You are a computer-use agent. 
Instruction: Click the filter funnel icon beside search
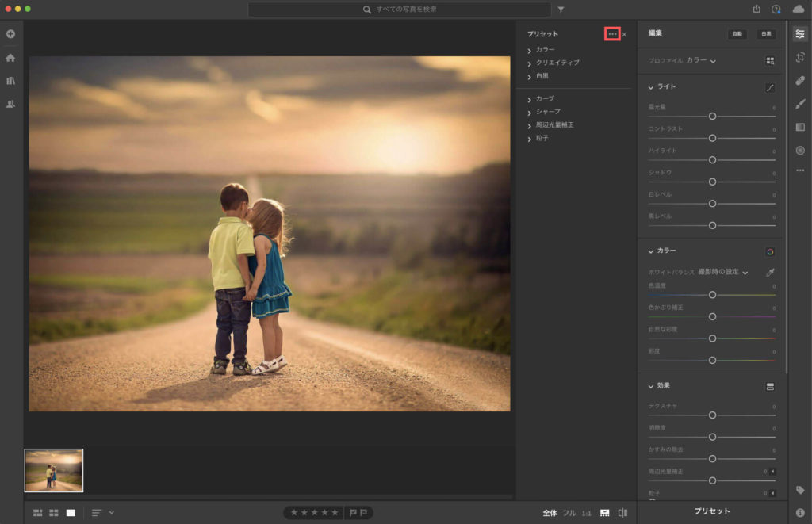(561, 10)
